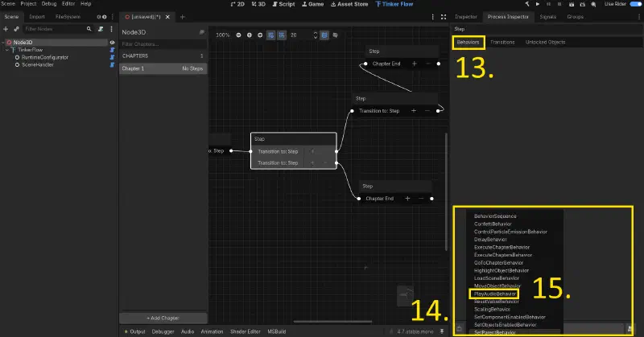Screen dimensions: 644x337
Task: Click the Run Current Scene clapper icon
Action: click(x=572, y=4)
